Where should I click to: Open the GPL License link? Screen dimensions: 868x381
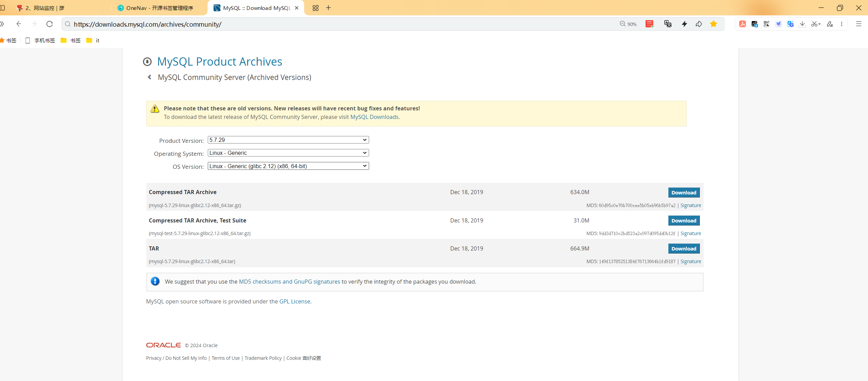[x=295, y=301]
